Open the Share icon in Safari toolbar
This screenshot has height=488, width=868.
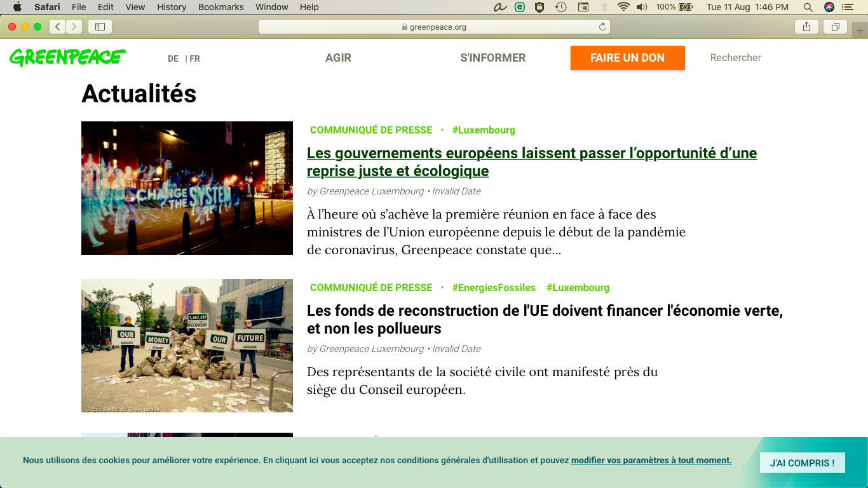pos(806,27)
